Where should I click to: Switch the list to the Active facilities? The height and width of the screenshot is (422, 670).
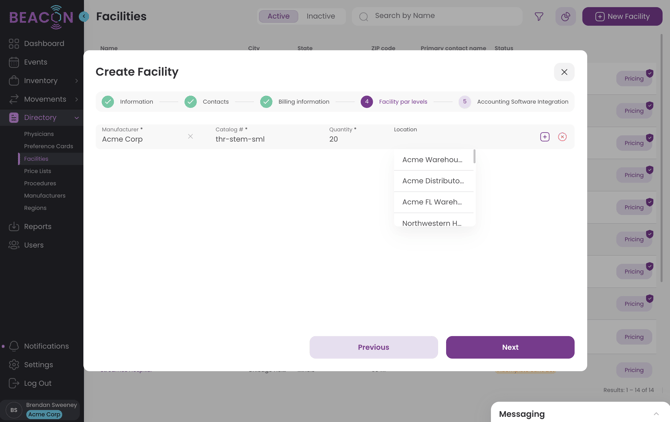coord(278,16)
